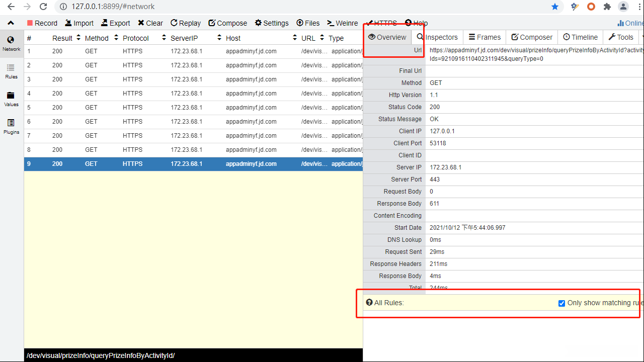644x362 pixels.
Task: Click the filter input at the bottom of the list
Action: pos(193,355)
